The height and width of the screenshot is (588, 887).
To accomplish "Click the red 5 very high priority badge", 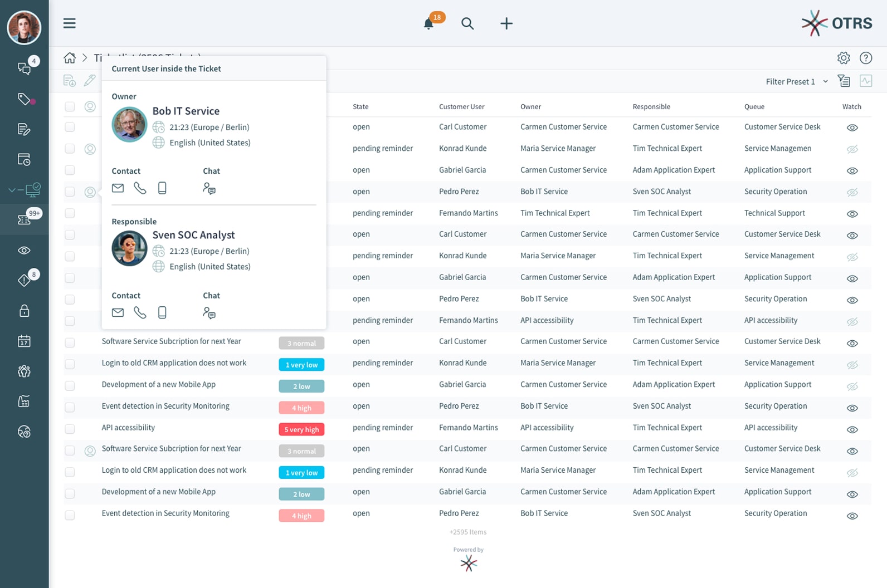I will [x=301, y=429].
